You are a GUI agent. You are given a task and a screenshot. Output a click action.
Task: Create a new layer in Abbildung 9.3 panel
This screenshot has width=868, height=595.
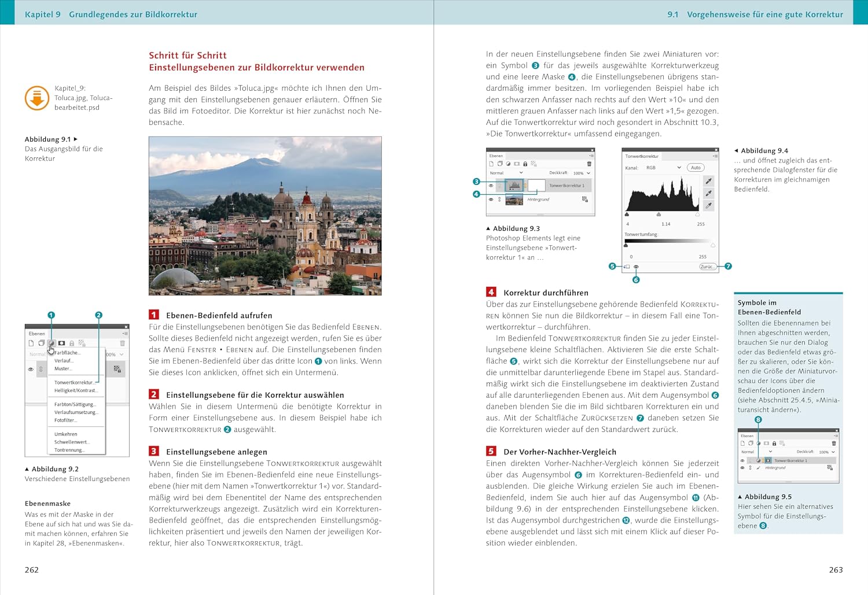[x=492, y=164]
